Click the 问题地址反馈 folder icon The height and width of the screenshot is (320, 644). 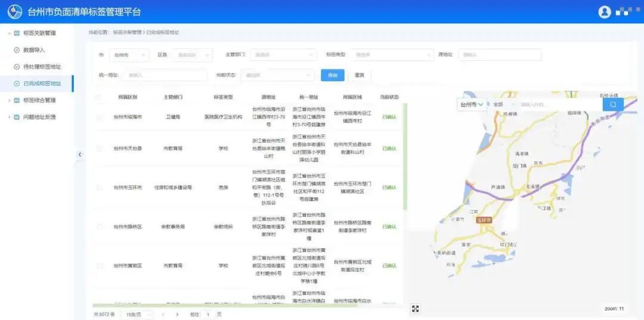pyautogui.click(x=17, y=117)
